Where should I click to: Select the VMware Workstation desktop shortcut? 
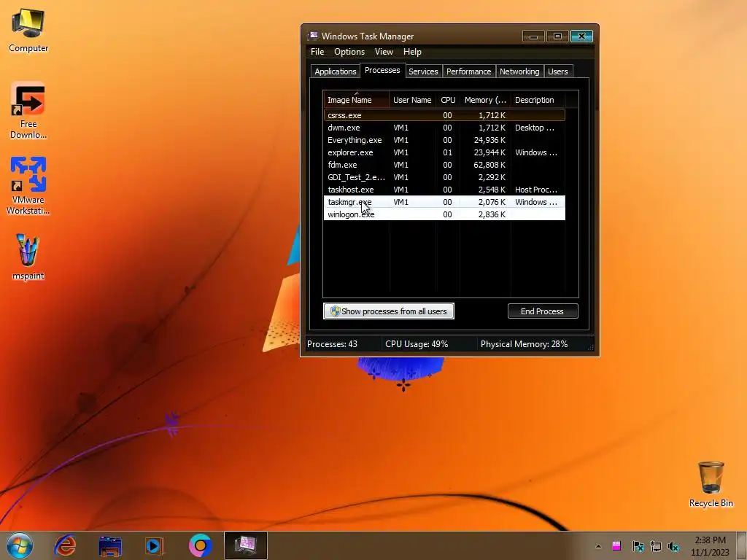pos(28,186)
